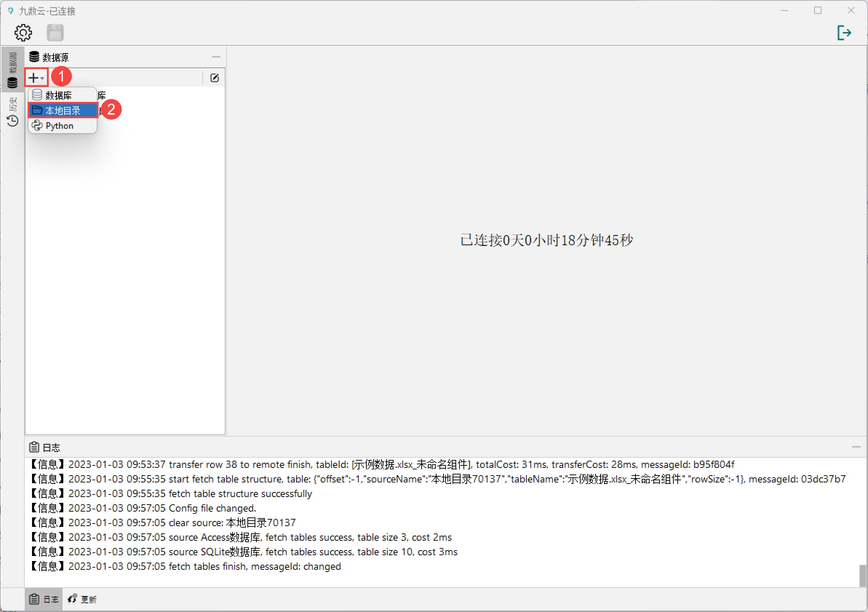Select 本地目录 menu entry
This screenshot has height=612, width=868.
[x=63, y=110]
